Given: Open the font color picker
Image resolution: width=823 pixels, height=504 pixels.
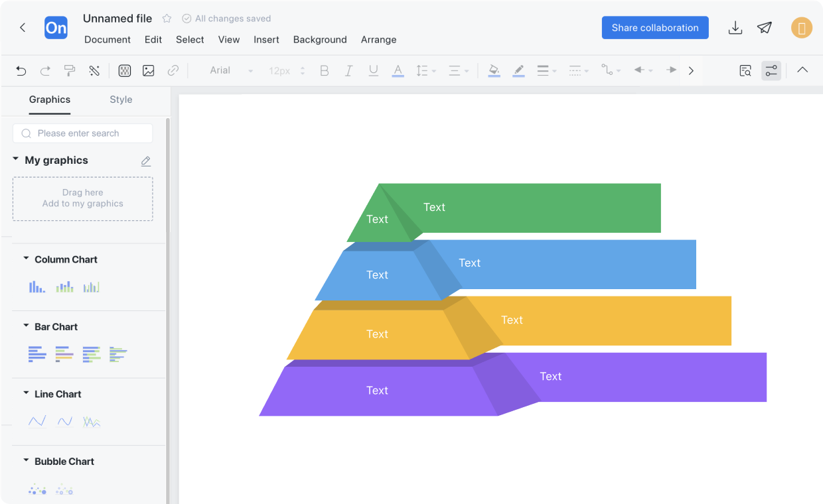Looking at the screenshot, I should [x=398, y=70].
